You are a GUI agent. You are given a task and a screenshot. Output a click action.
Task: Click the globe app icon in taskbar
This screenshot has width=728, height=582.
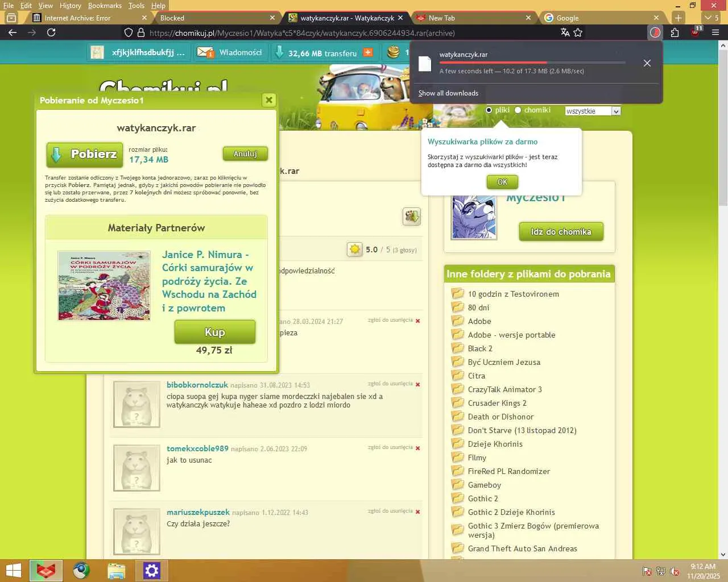point(81,571)
